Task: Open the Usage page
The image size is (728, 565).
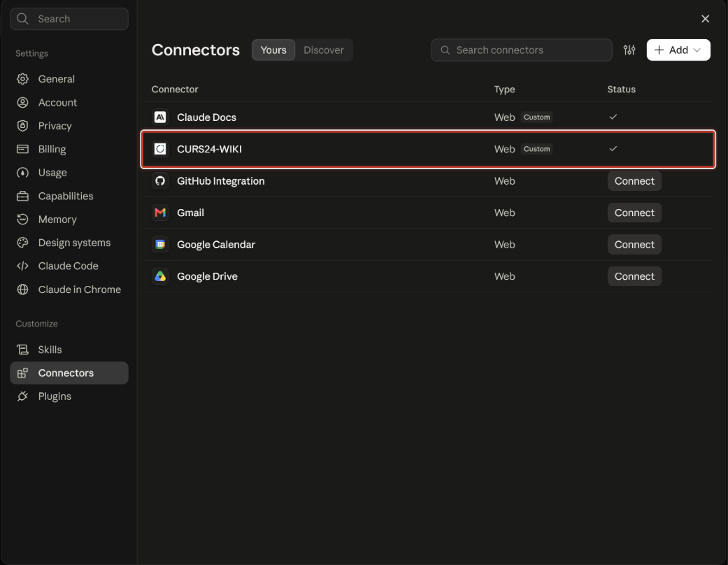Action: click(x=69, y=173)
